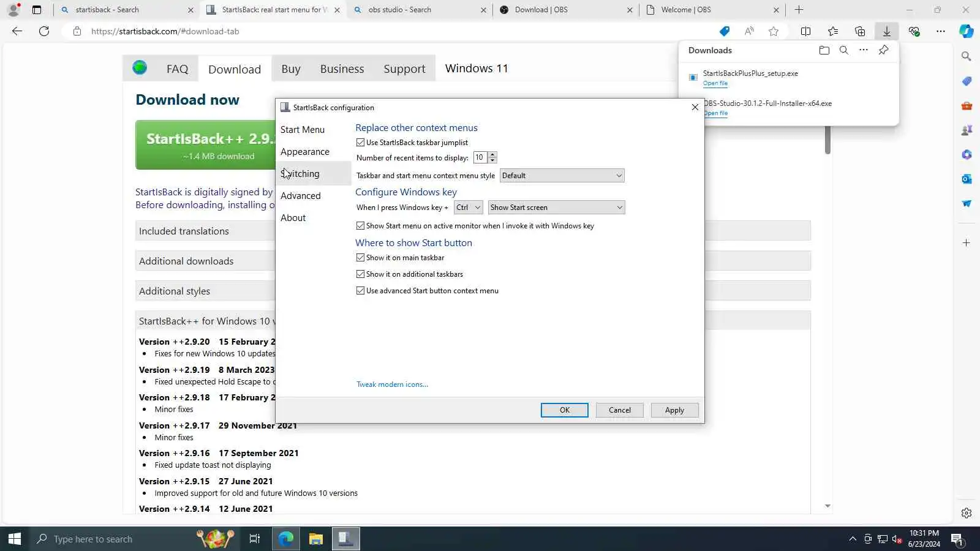The width and height of the screenshot is (980, 551).
Task: Click the browser address bar URL
Action: pos(165,31)
